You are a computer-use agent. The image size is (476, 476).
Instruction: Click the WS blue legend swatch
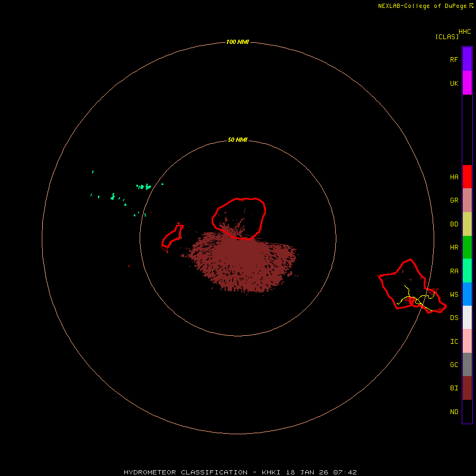pyautogui.click(x=467, y=294)
